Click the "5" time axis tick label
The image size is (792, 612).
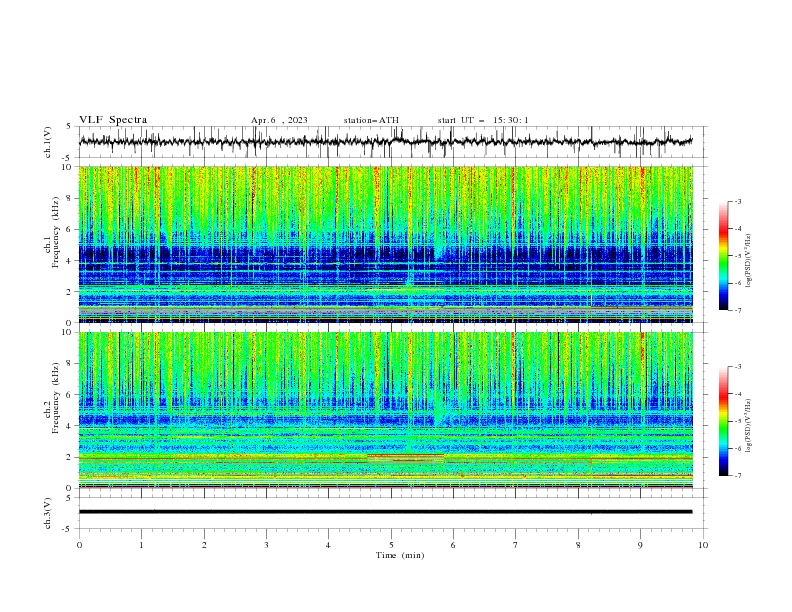click(x=391, y=545)
